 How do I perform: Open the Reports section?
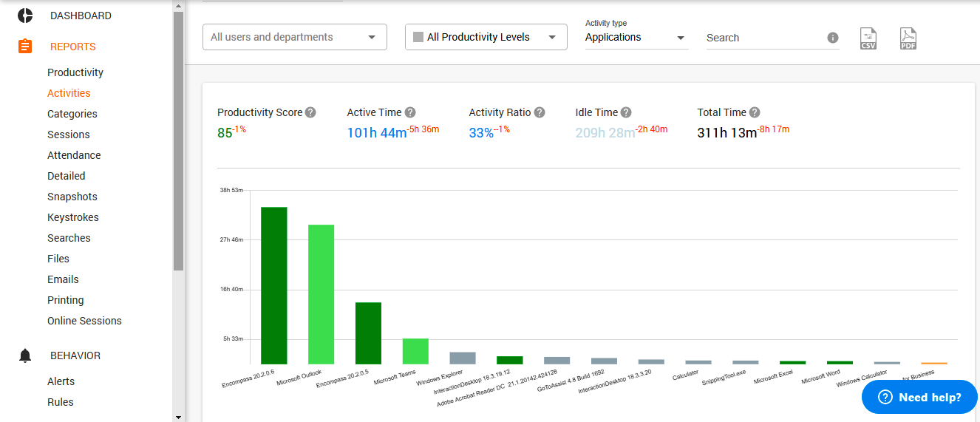point(73,47)
